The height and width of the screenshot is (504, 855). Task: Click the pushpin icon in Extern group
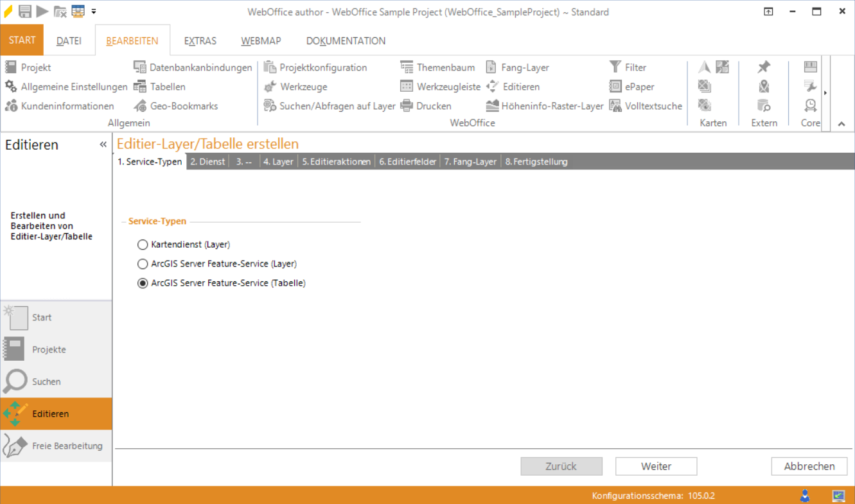point(764,67)
